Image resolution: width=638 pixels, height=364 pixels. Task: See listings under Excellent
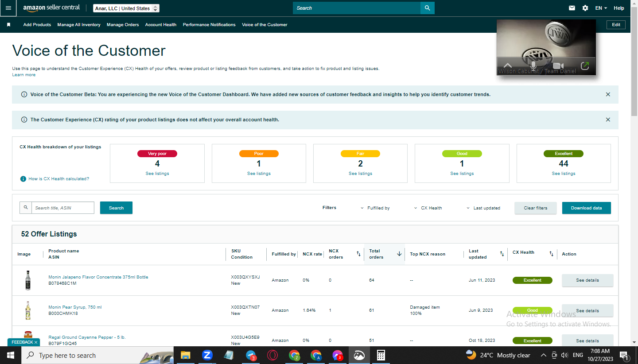tap(564, 174)
